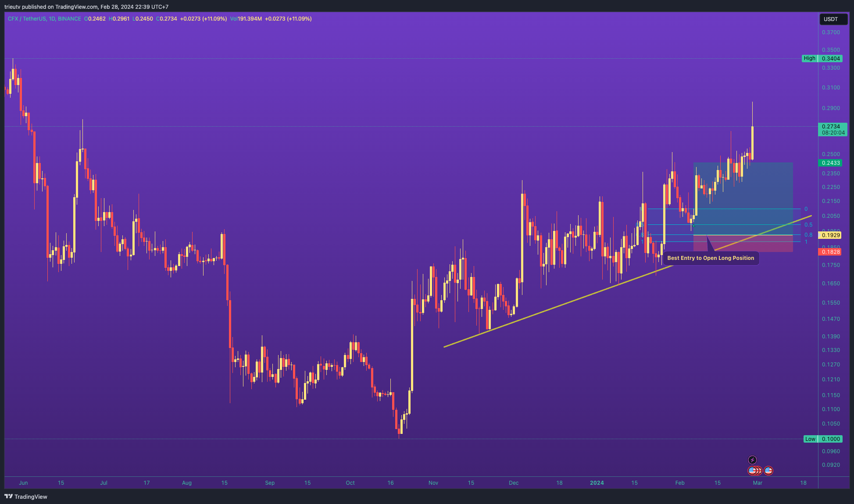The image size is (854, 504).
Task: Click the Dec label on the time axis
Action: tap(514, 483)
